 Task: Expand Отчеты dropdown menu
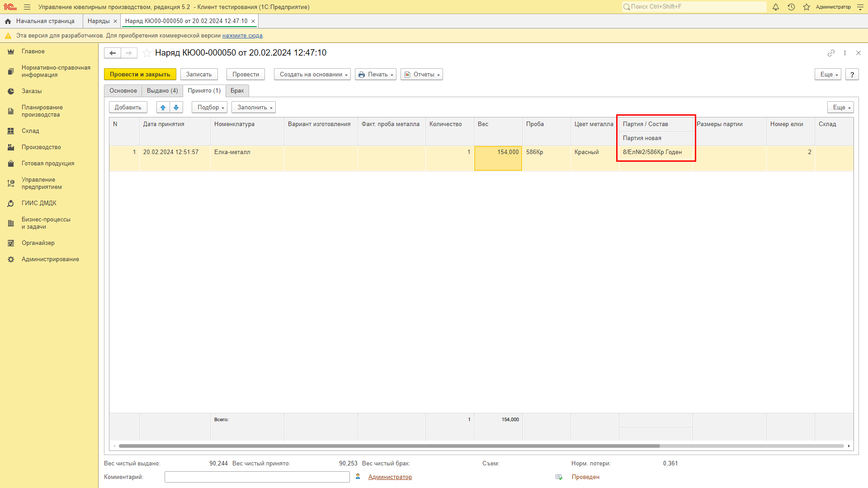tap(422, 75)
